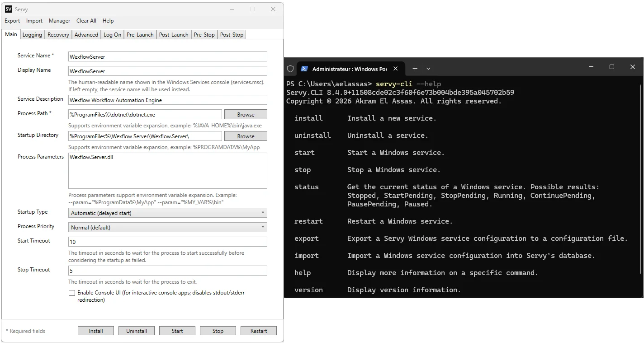
Task: Open the Manager menu
Action: [59, 21]
